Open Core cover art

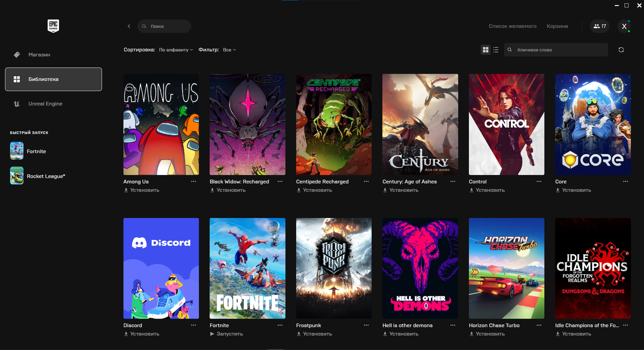593,124
